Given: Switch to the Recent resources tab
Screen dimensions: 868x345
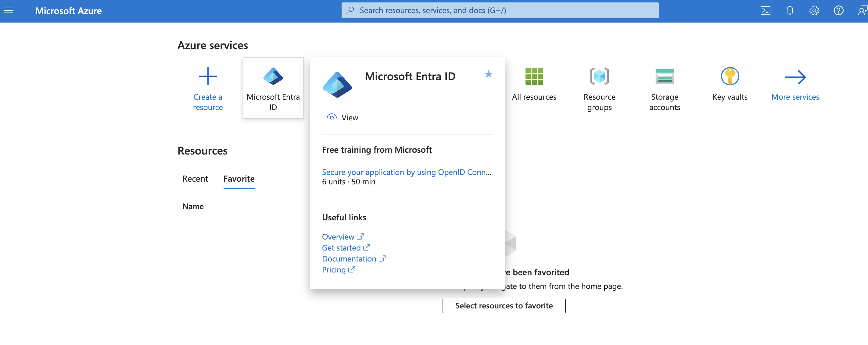Looking at the screenshot, I should pos(195,179).
